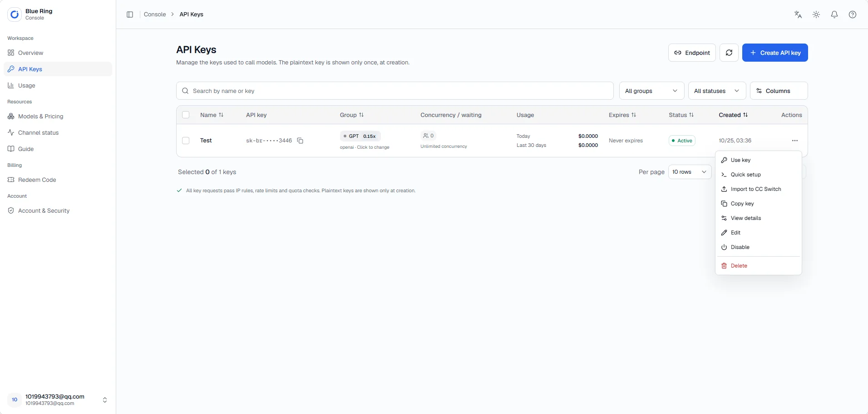
Task: Open Channel status page
Action: coord(58,132)
